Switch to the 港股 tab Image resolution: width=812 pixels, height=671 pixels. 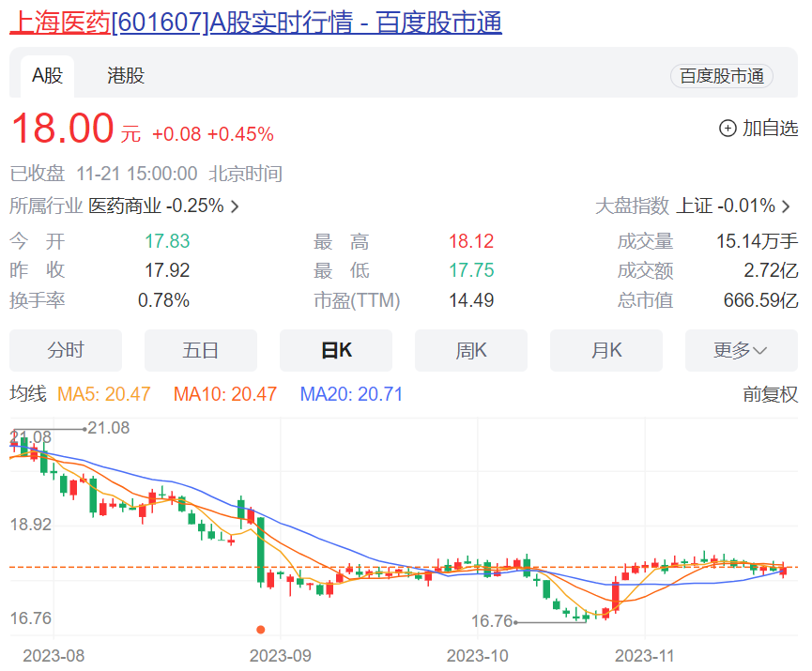coord(126,76)
